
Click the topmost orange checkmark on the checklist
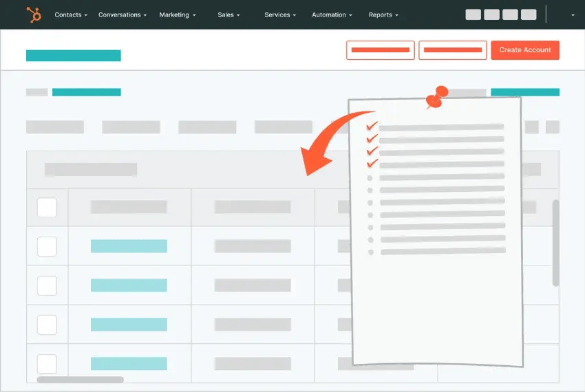pos(372,127)
